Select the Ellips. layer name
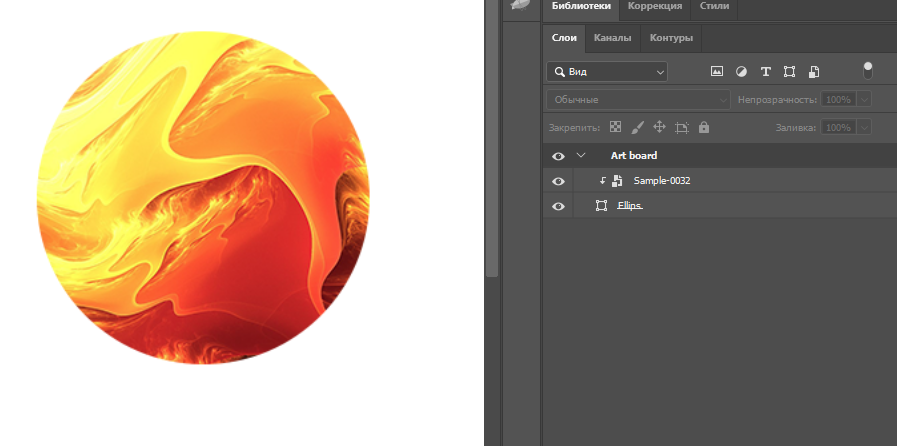Screen dimensions: 897x446 [x=630, y=205]
